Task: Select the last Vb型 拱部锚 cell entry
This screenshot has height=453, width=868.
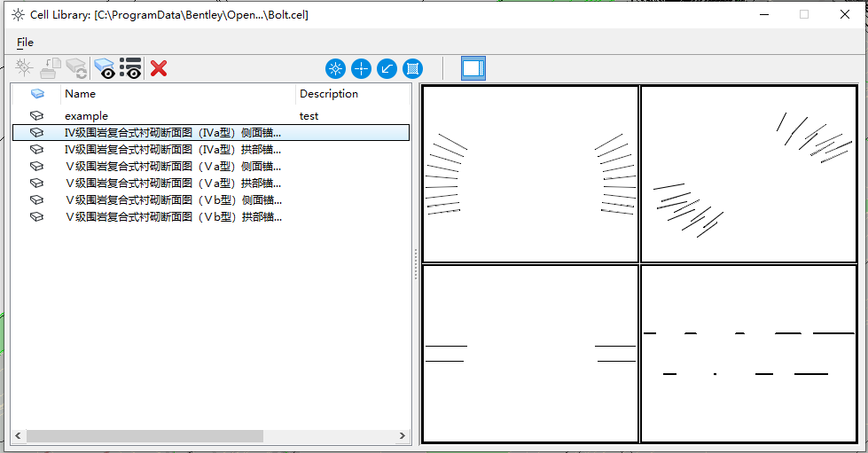Action: [173, 216]
